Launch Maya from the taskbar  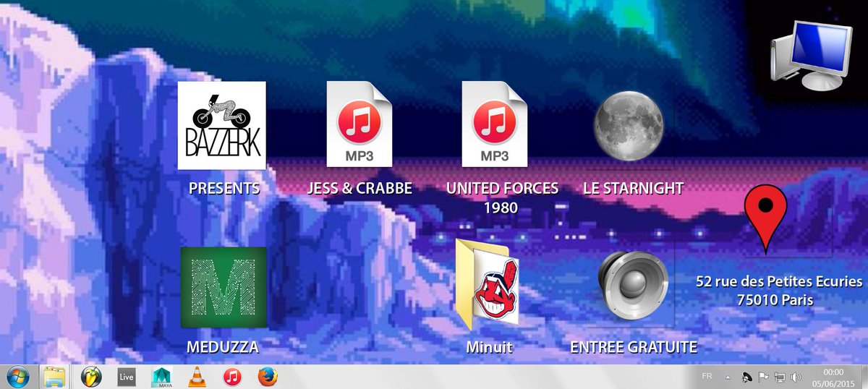[161, 377]
